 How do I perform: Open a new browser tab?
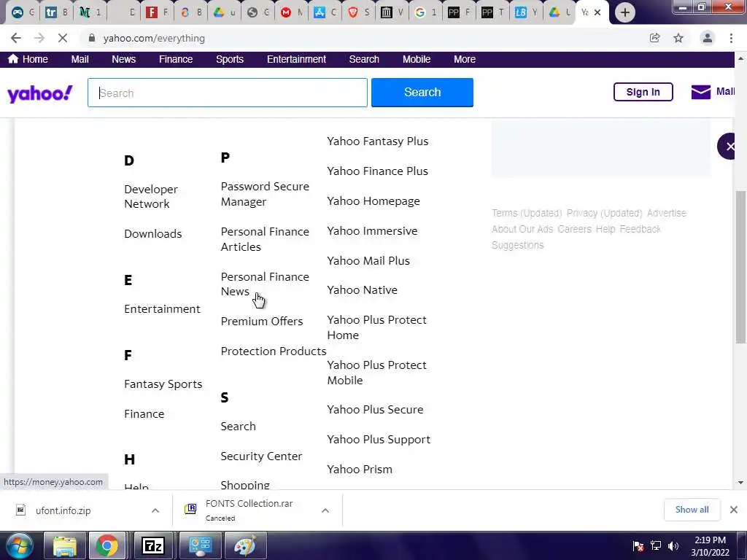click(625, 12)
